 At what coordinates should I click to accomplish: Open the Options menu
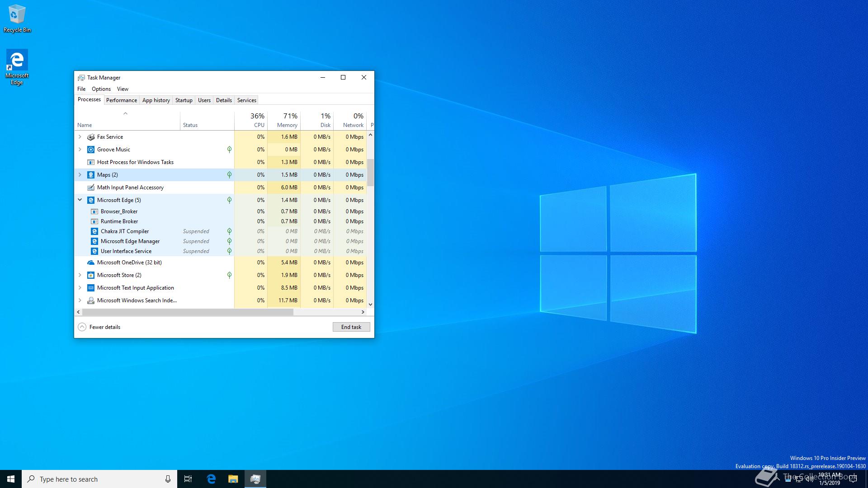[x=101, y=89]
